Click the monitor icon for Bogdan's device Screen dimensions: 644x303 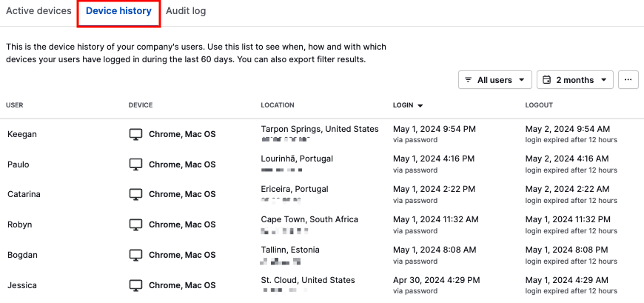coord(135,255)
